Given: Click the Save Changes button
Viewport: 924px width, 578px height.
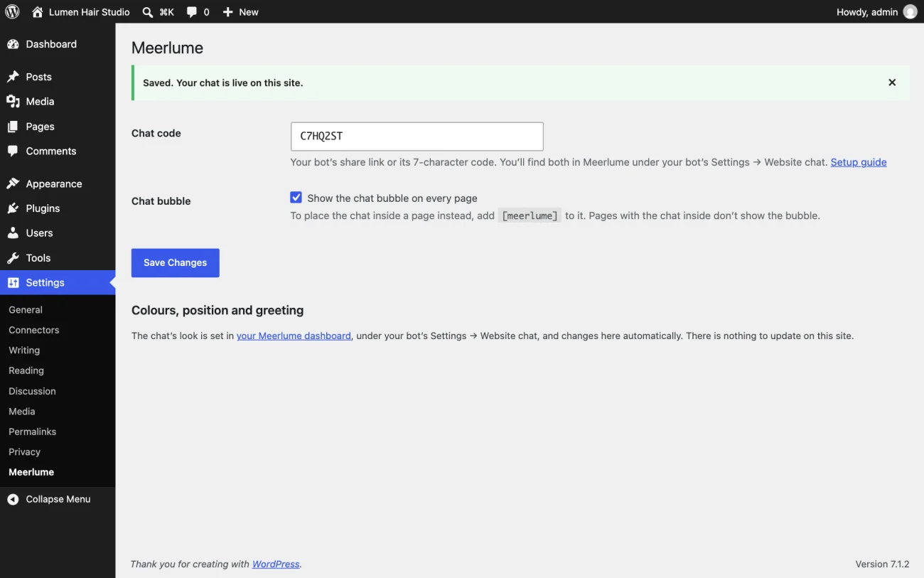Looking at the screenshot, I should (x=176, y=263).
